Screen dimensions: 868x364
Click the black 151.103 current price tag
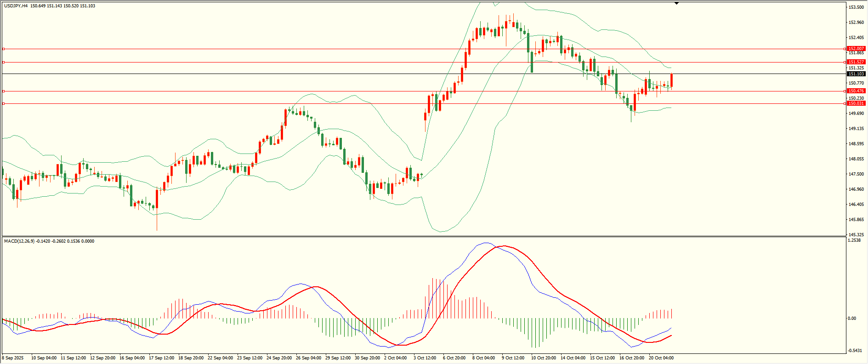(856, 74)
